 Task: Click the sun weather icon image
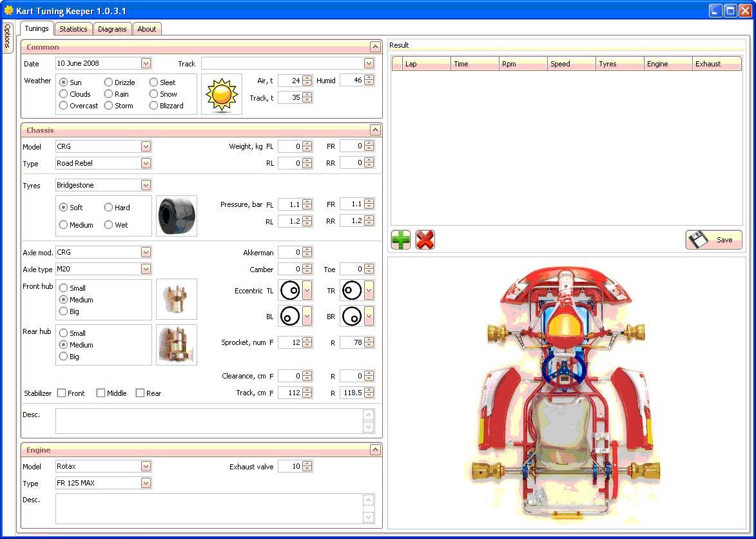[x=221, y=94]
